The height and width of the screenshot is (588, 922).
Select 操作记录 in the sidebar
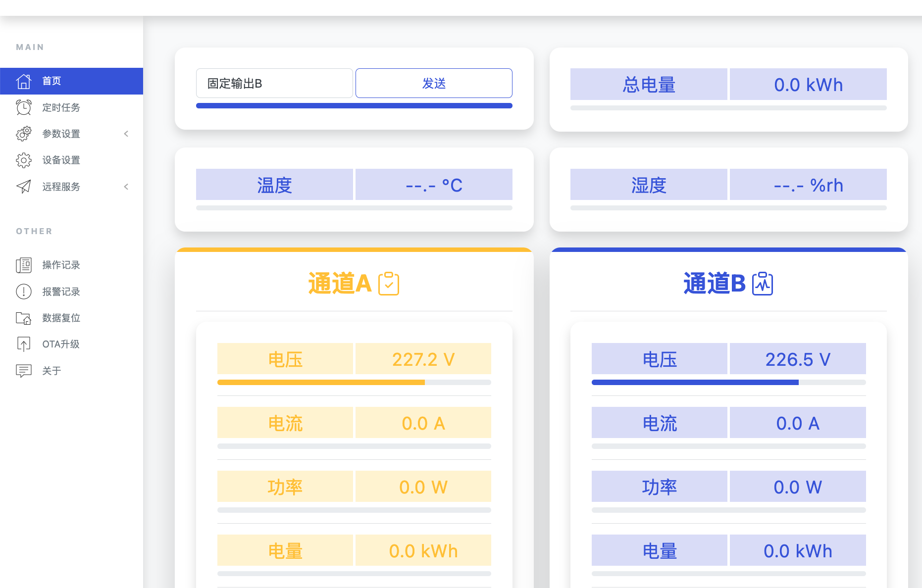[x=71, y=265]
